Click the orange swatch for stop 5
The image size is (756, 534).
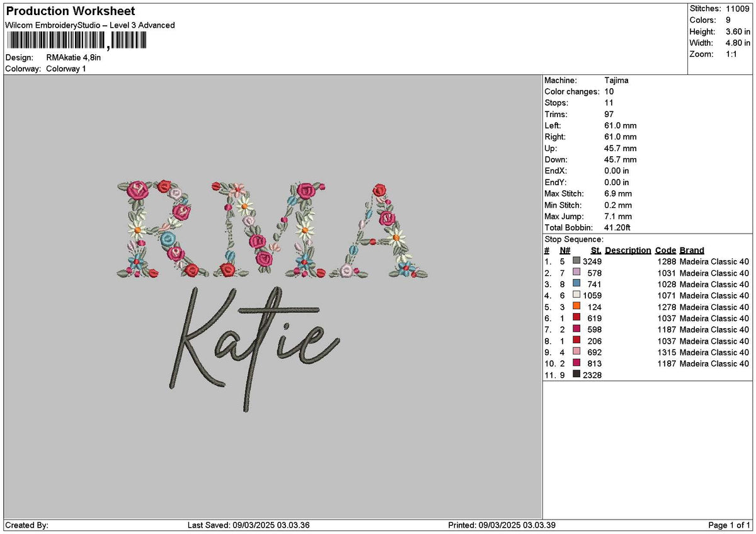[575, 307]
